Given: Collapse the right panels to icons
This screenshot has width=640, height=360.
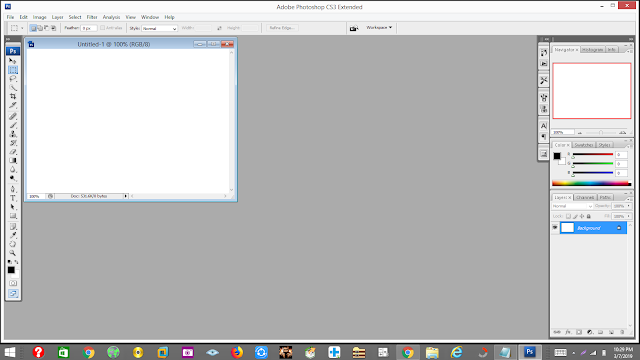Looking at the screenshot, I should tap(631, 39).
